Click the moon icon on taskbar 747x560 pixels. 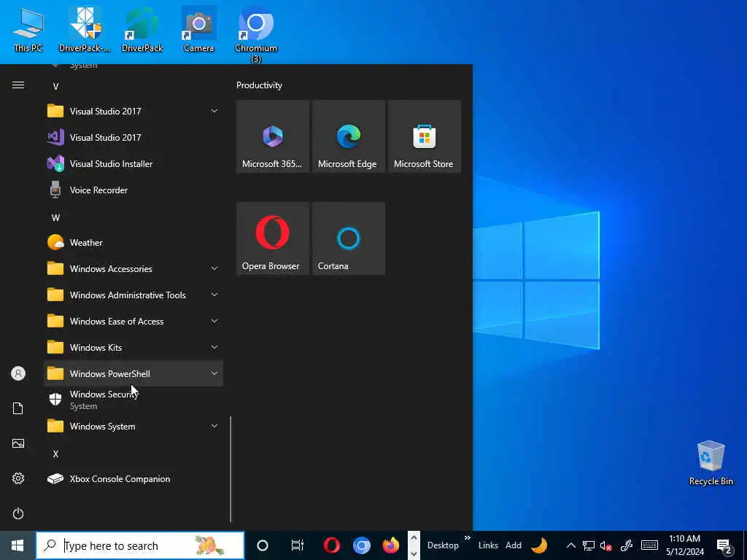tap(539, 545)
